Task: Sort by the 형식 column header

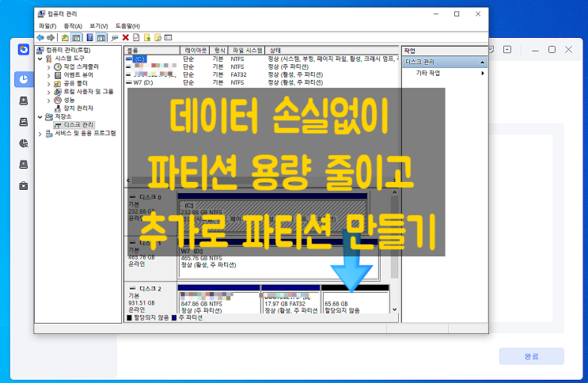Action: (x=219, y=51)
